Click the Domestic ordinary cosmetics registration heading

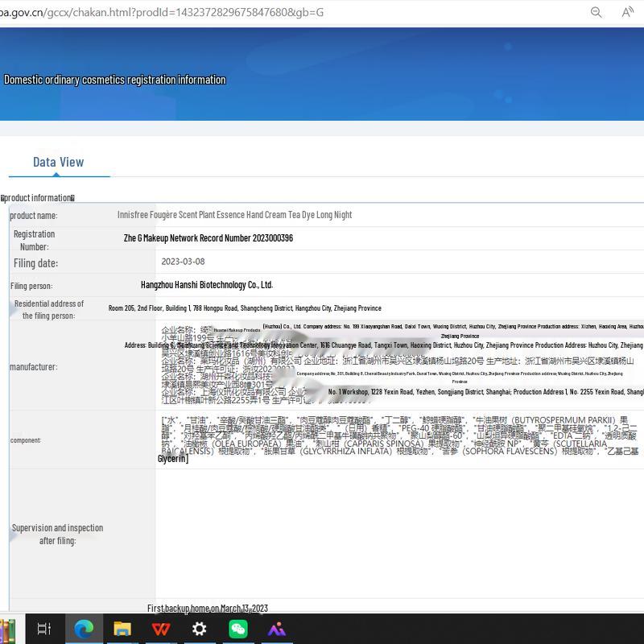click(x=114, y=80)
